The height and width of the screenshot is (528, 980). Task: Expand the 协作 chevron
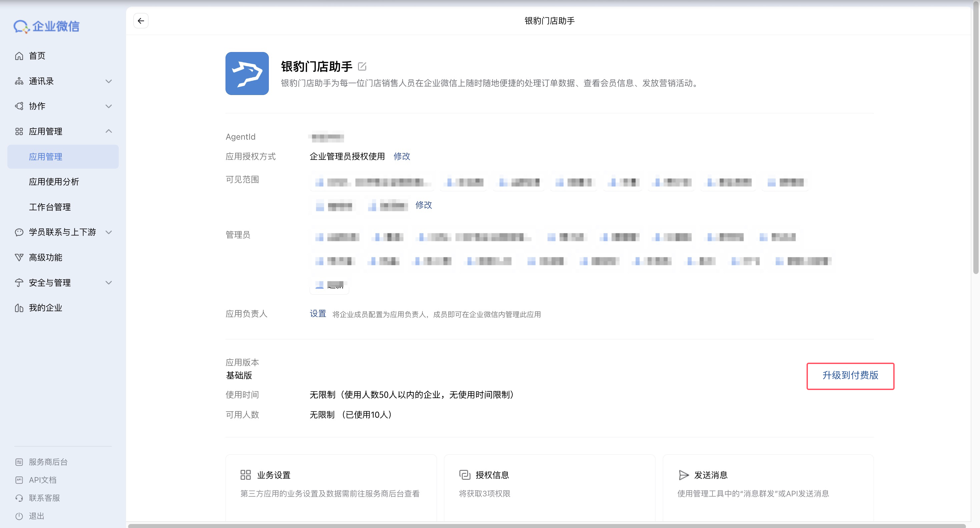click(x=109, y=106)
